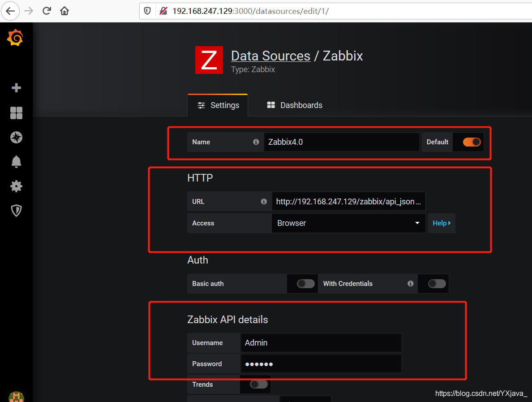Click the "Auth" section heading
This screenshot has width=532, height=402.
(197, 260)
